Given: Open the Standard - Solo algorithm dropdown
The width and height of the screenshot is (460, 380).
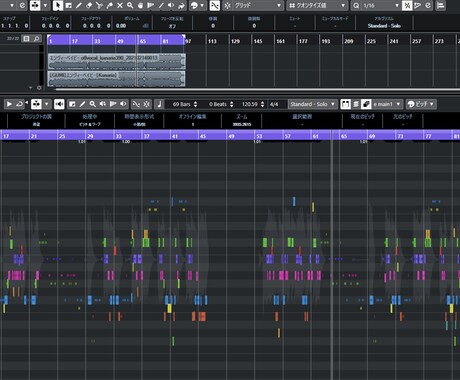Looking at the screenshot, I should (312, 104).
